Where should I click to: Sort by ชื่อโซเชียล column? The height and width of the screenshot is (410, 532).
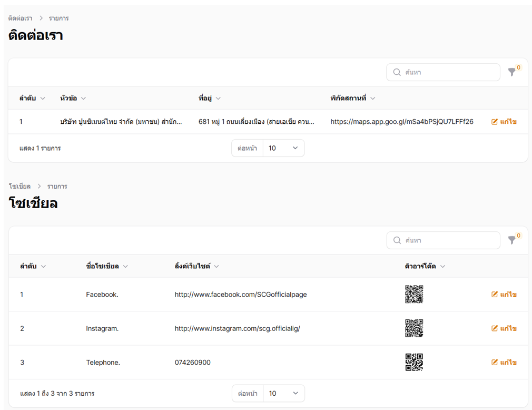107,266
